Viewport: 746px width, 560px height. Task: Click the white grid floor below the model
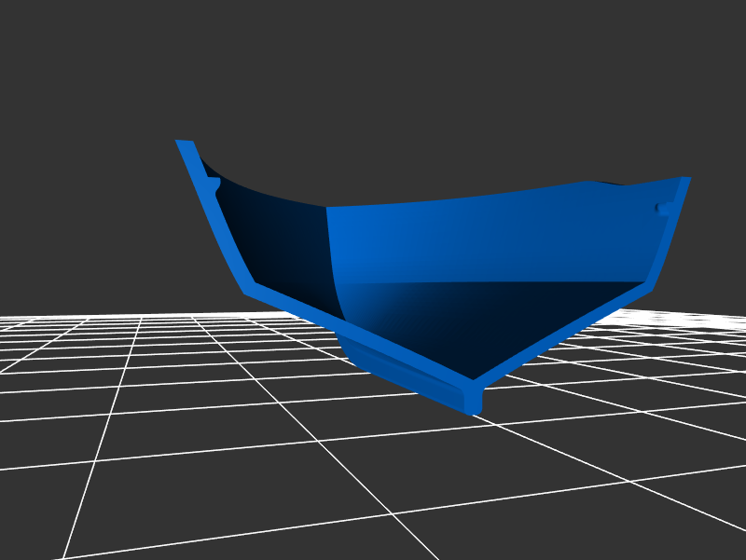click(280, 485)
